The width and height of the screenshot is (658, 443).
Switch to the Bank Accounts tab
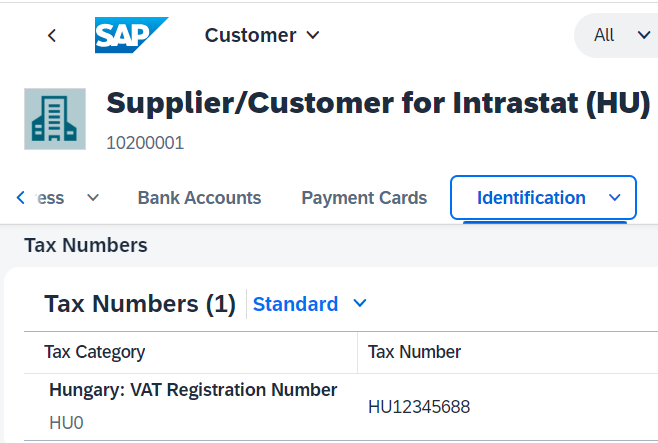coord(199,198)
